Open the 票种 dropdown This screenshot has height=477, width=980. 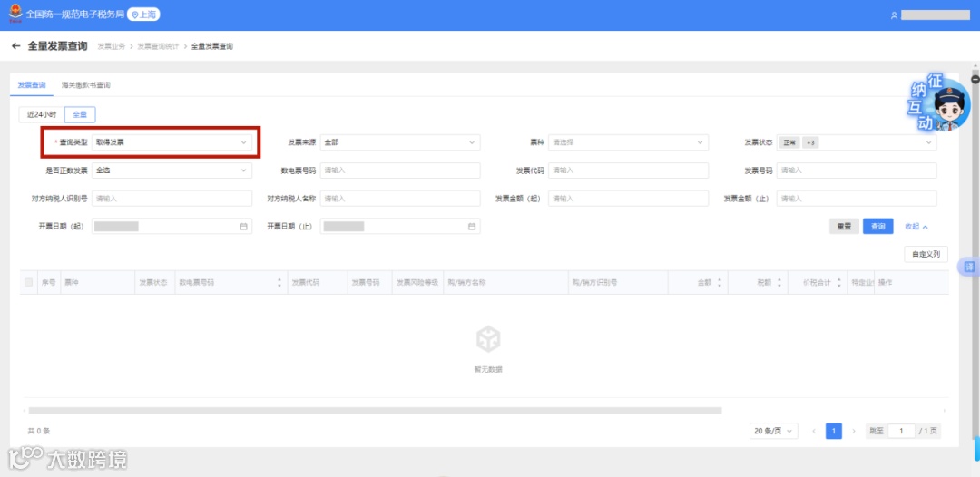click(629, 142)
